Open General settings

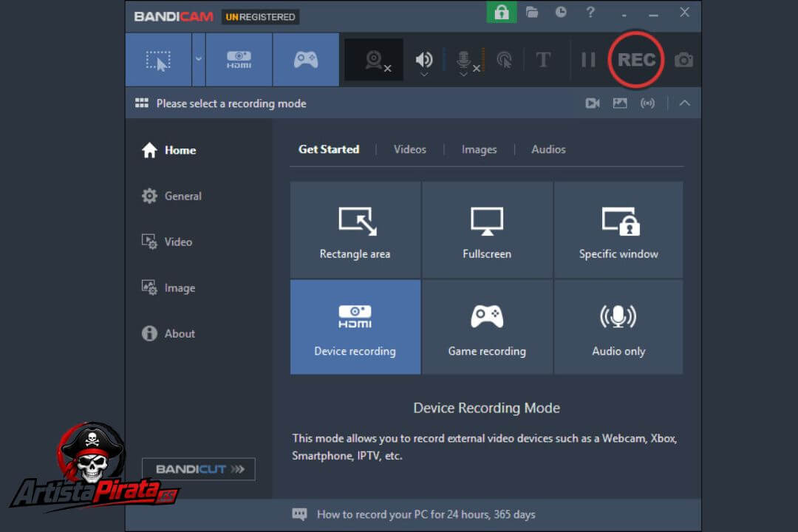click(171, 196)
